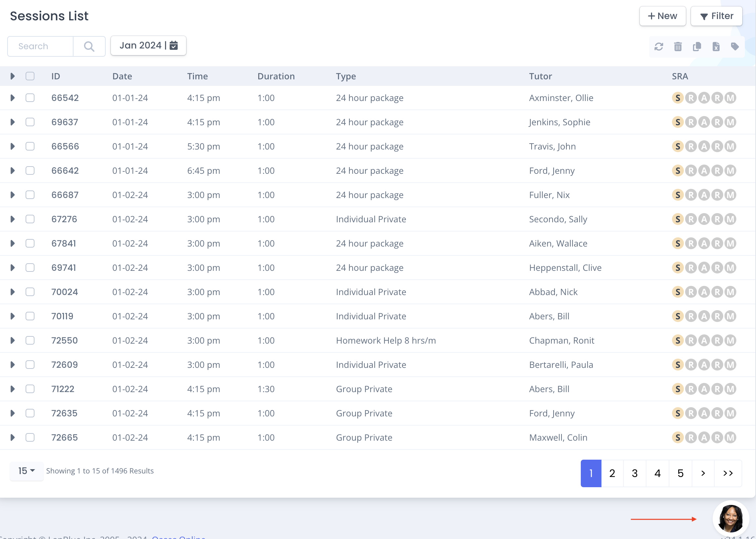Click the S badge for session 66642

tap(678, 170)
